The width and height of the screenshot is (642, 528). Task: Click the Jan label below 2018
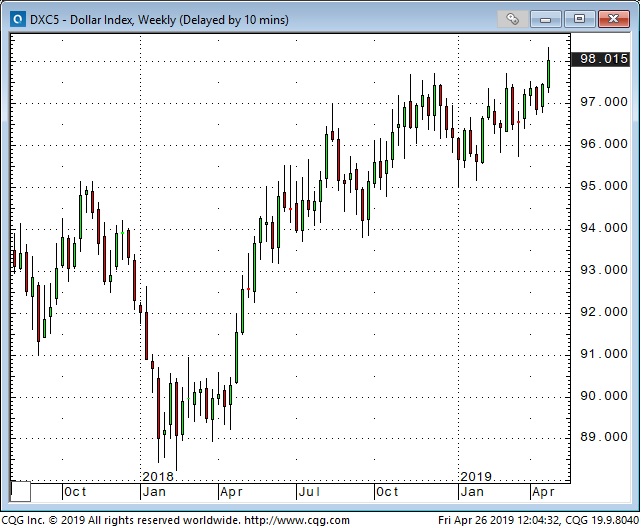(154, 492)
